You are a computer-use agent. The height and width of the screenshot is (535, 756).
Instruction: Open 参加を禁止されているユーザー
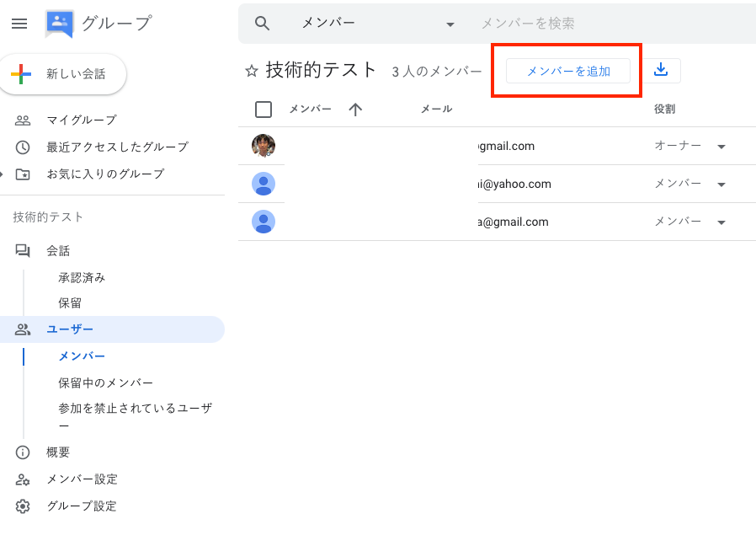point(136,417)
